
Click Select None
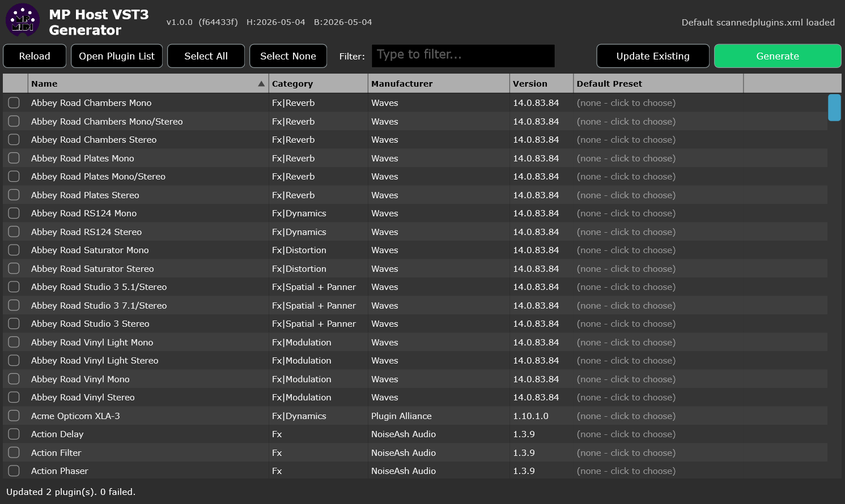[288, 56]
